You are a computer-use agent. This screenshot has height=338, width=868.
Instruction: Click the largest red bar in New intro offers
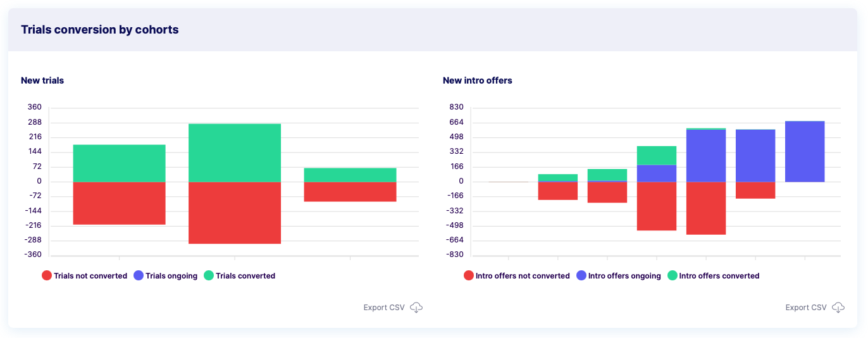pyautogui.click(x=706, y=208)
